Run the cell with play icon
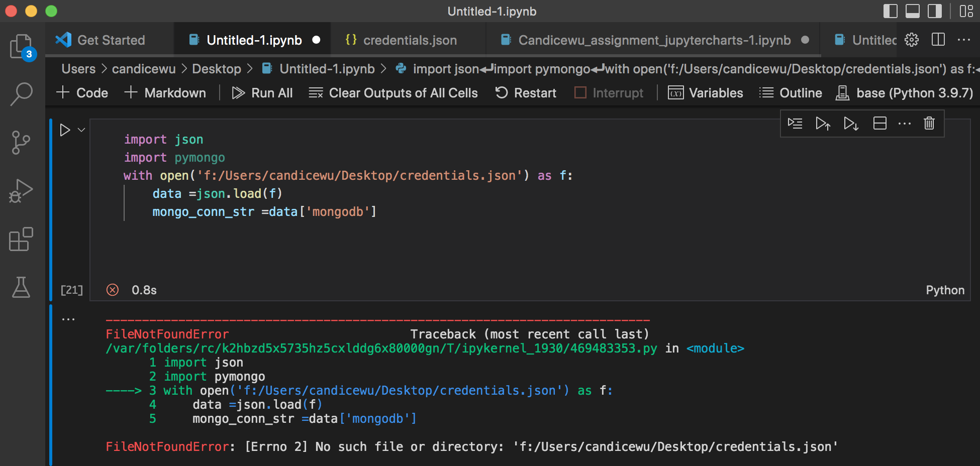This screenshot has height=466, width=980. (65, 130)
